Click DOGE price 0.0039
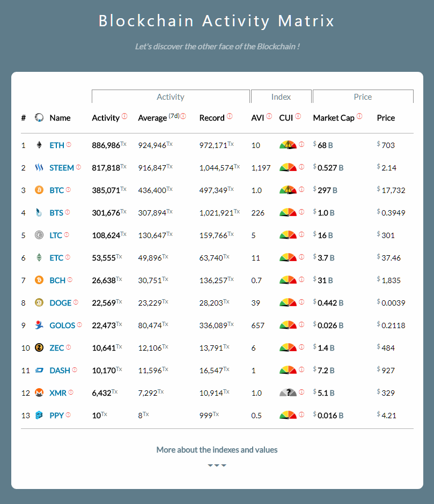434x504 pixels. (x=391, y=302)
